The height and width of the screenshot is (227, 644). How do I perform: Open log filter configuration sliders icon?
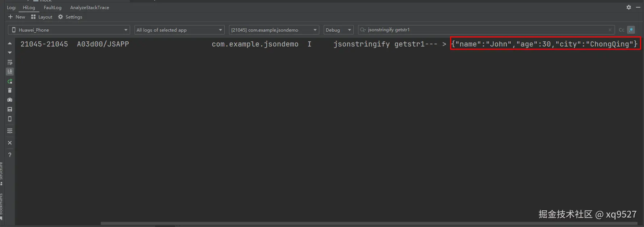click(10, 131)
